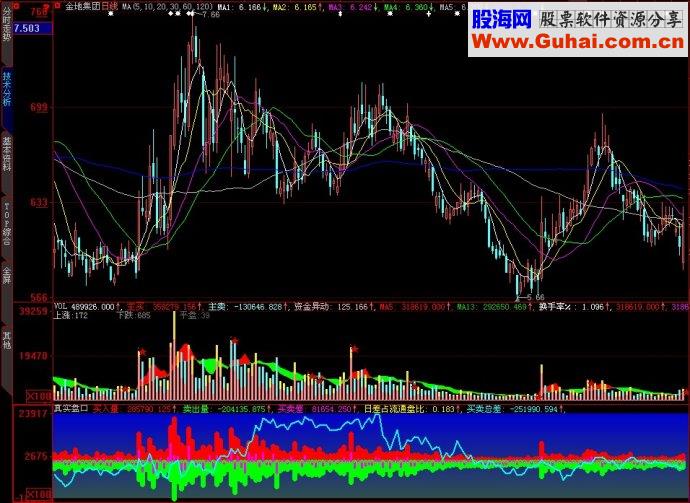Click the MA(5,10,20,30,60,120) indicator label
This screenshot has width=690, height=503.
point(167,7)
